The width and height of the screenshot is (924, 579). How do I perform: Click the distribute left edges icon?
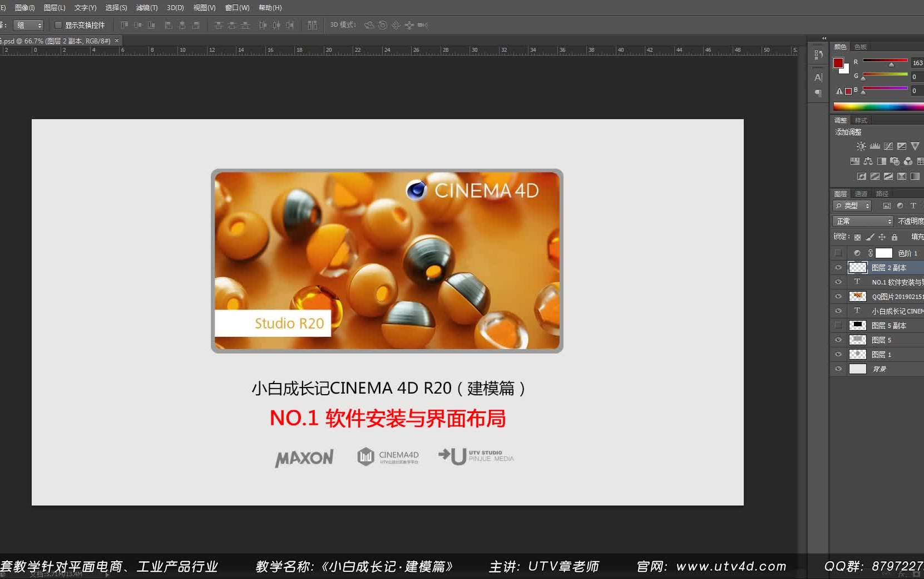263,25
